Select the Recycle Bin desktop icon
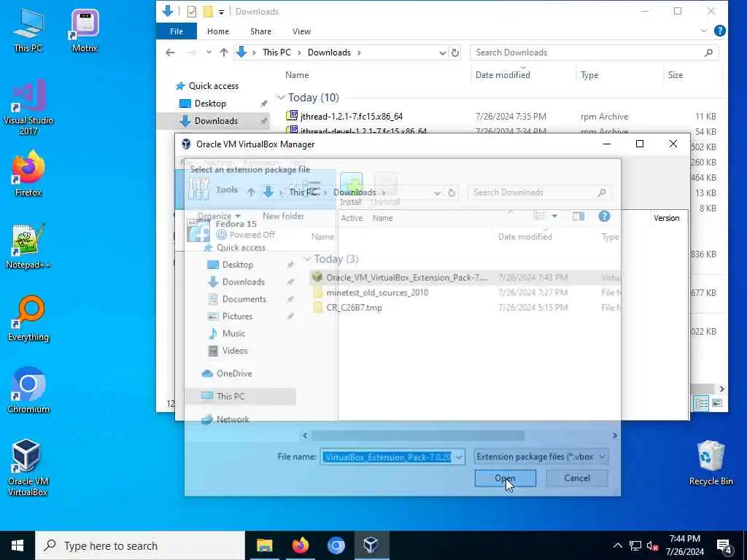747x560 pixels. tap(711, 463)
